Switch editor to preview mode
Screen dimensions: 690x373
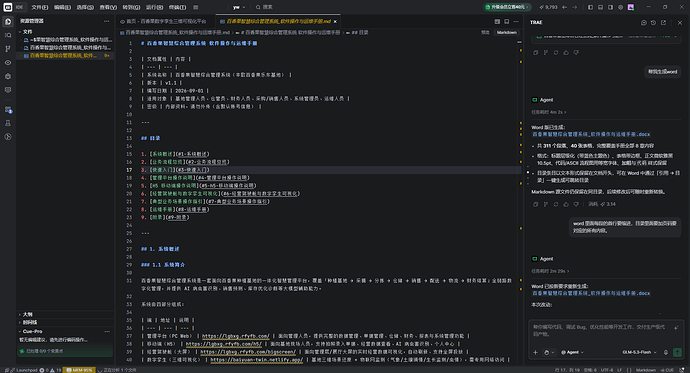pyautogui.click(x=485, y=33)
